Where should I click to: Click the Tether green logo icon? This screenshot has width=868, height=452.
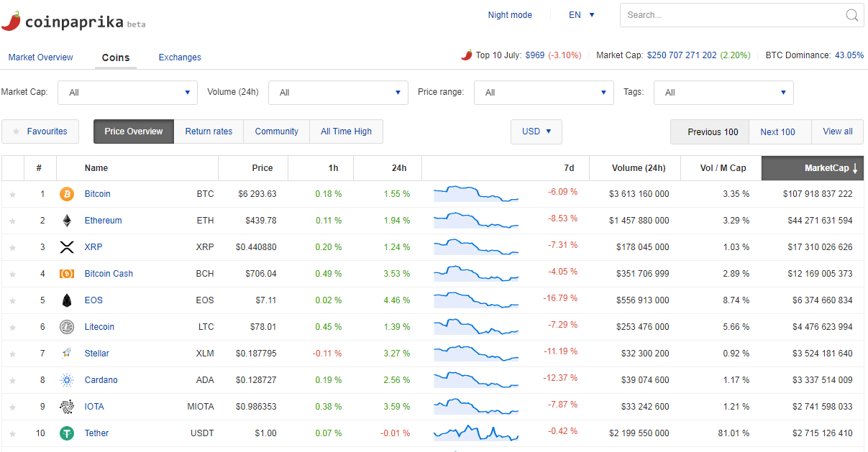pyautogui.click(x=67, y=433)
